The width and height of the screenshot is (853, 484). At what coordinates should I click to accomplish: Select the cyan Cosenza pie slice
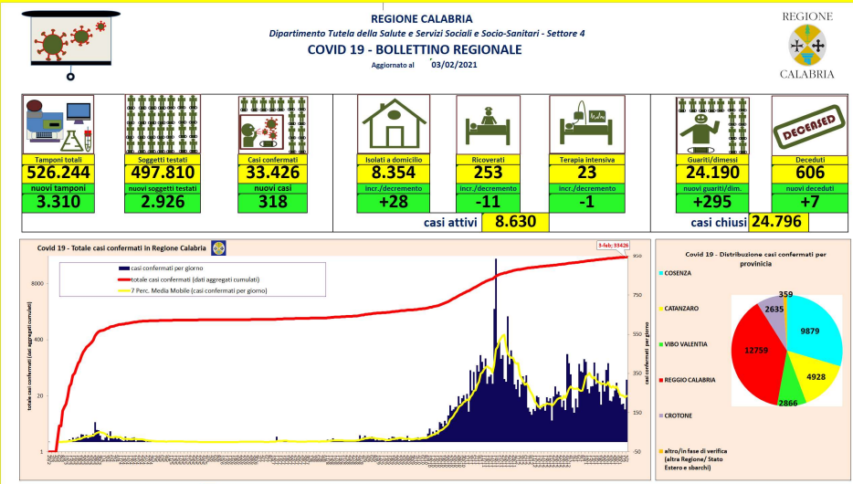(x=812, y=333)
